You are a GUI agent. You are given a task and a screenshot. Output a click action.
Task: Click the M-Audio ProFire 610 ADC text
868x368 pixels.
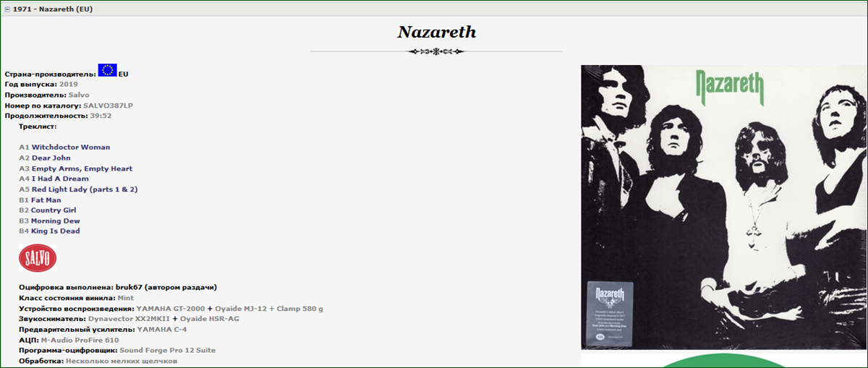80,340
